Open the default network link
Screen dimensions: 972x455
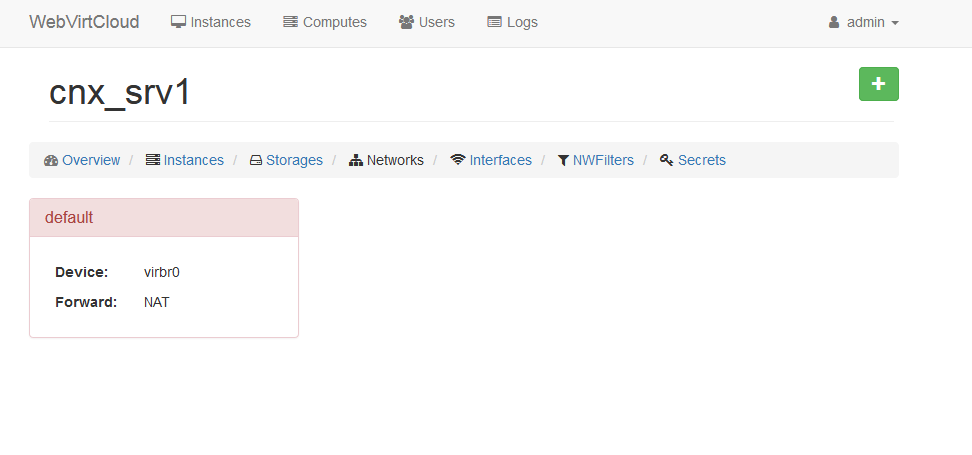point(69,217)
